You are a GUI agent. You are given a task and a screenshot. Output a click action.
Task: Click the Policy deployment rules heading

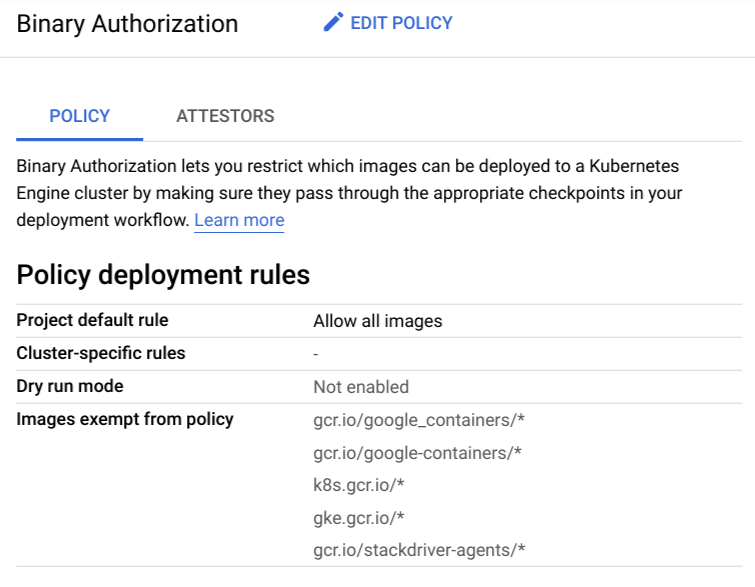point(163,275)
